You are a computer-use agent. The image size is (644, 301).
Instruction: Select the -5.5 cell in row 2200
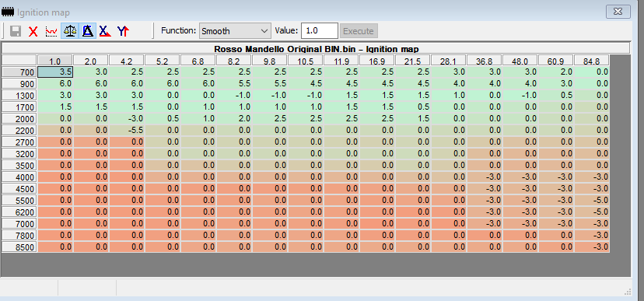[127, 131]
